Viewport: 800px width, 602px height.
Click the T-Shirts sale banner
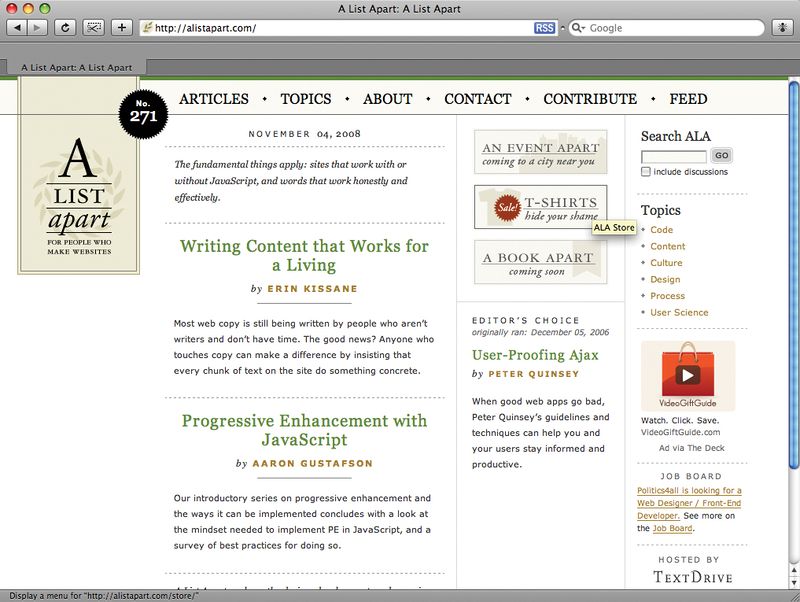(540, 207)
